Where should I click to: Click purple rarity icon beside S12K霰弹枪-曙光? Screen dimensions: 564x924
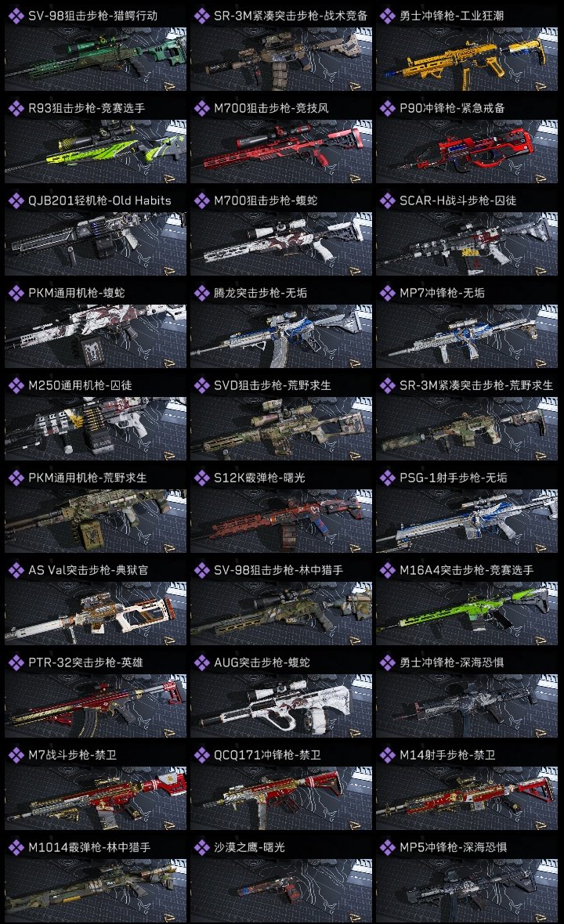201,478
